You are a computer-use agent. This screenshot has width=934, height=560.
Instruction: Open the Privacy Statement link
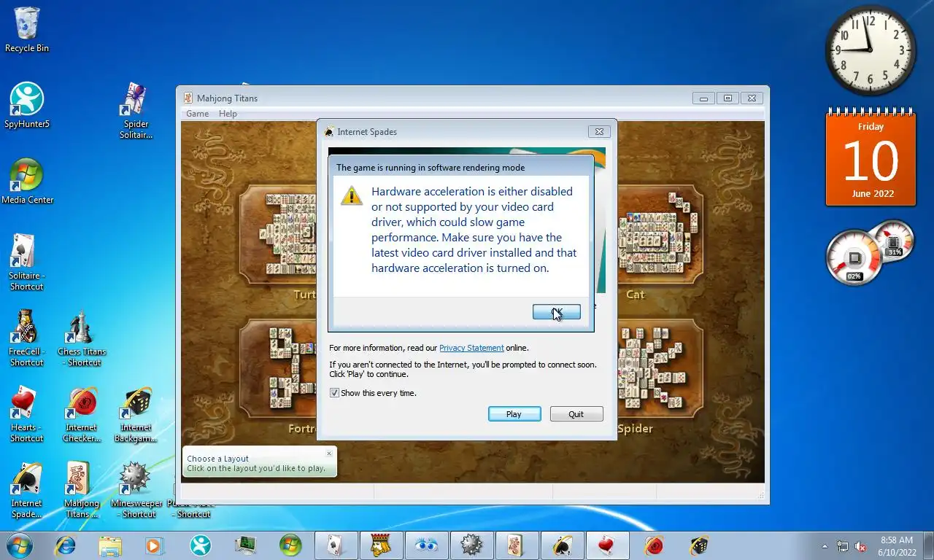(471, 348)
